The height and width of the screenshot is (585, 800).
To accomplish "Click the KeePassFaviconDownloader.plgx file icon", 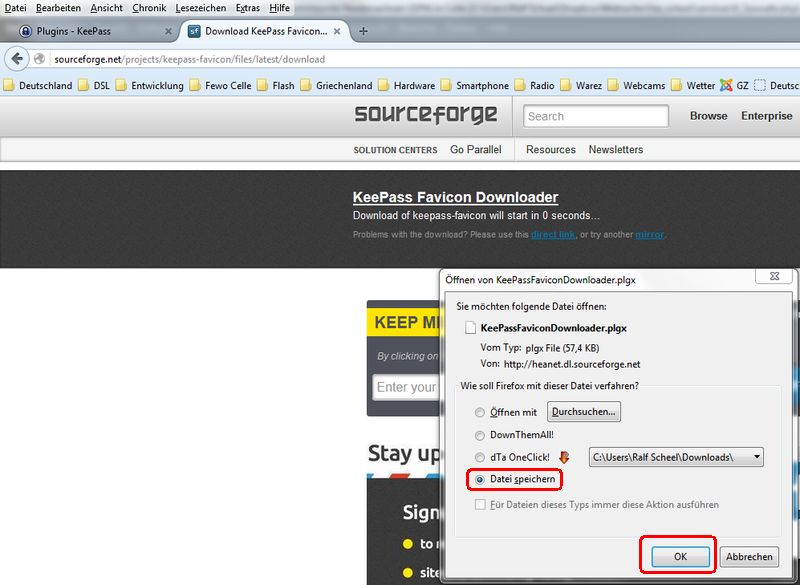I will [470, 327].
